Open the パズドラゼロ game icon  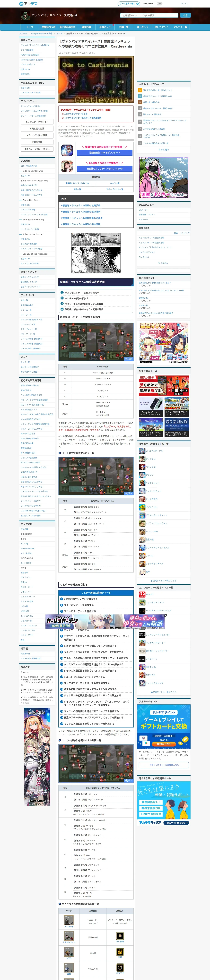click(x=142, y=507)
